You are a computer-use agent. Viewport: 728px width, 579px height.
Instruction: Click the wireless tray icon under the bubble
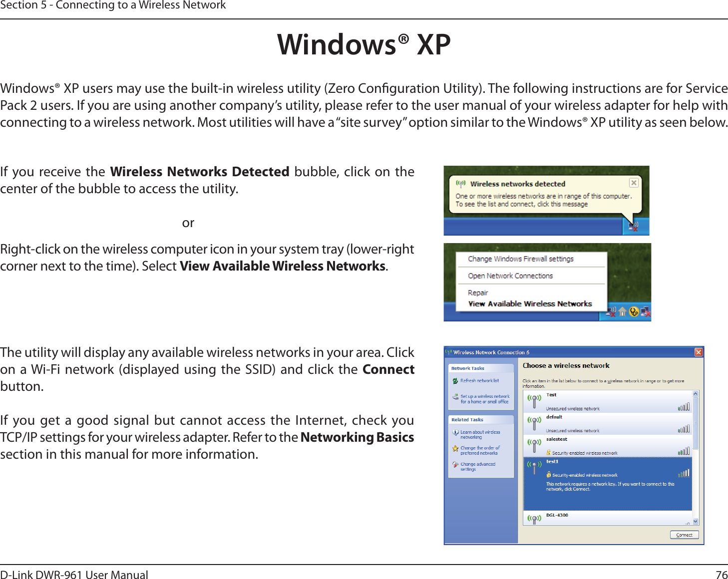634,227
